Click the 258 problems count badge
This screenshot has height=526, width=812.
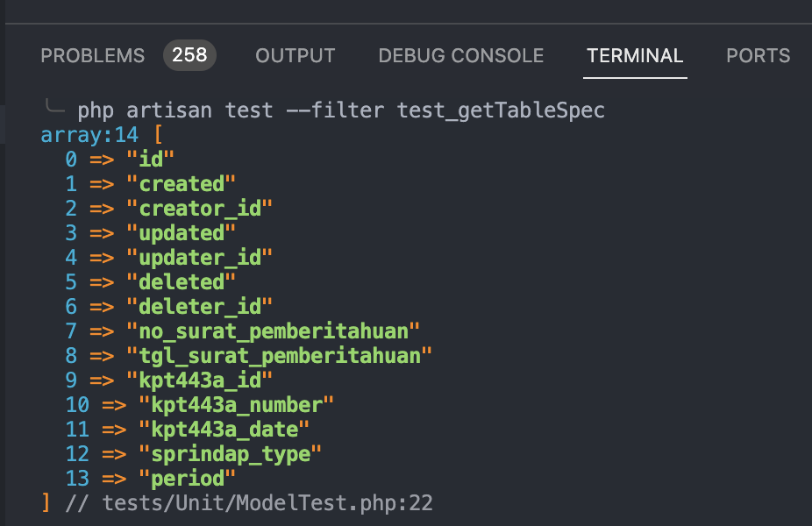coord(188,54)
